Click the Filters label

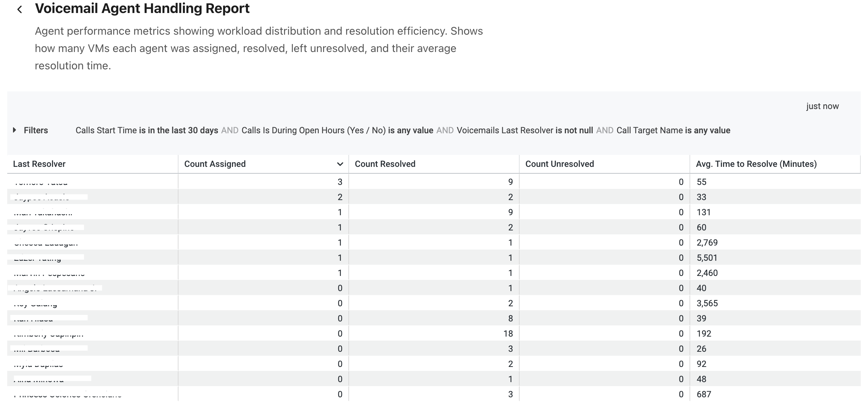(36, 130)
